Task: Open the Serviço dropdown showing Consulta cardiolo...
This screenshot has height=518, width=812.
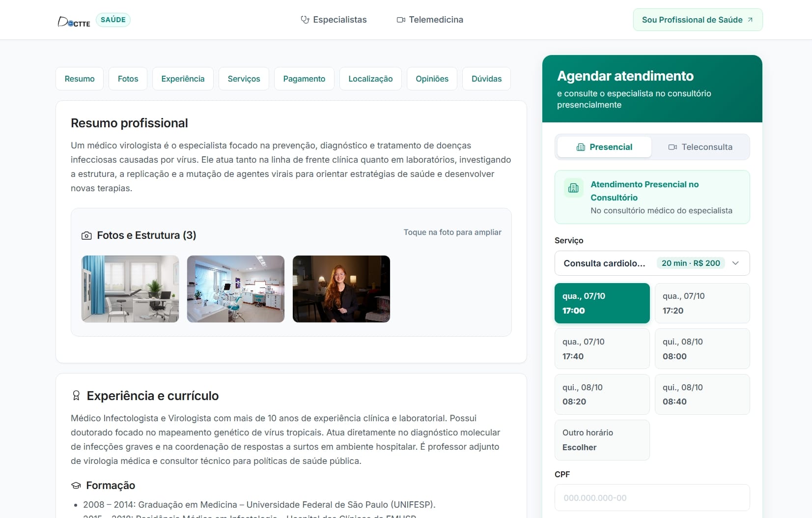Action: (652, 263)
